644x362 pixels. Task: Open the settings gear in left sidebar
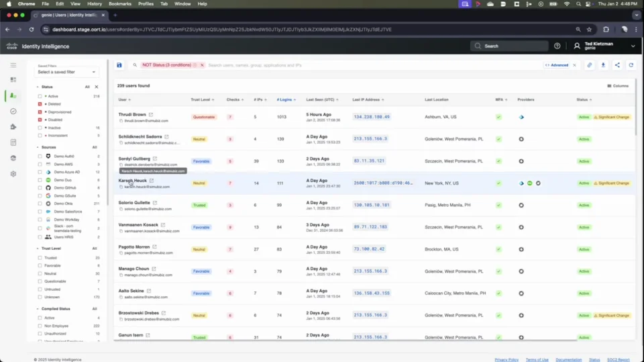[x=13, y=174]
